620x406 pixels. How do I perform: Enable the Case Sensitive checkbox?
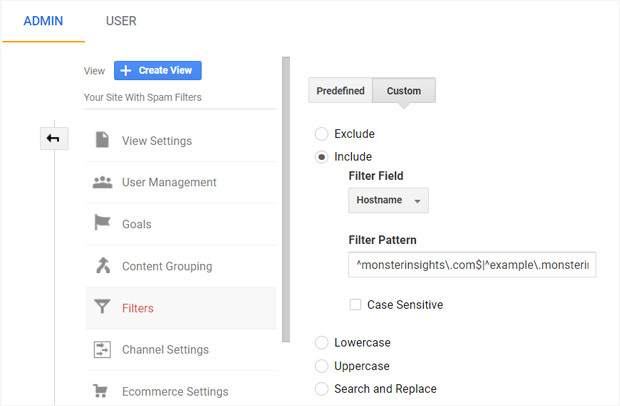(356, 305)
